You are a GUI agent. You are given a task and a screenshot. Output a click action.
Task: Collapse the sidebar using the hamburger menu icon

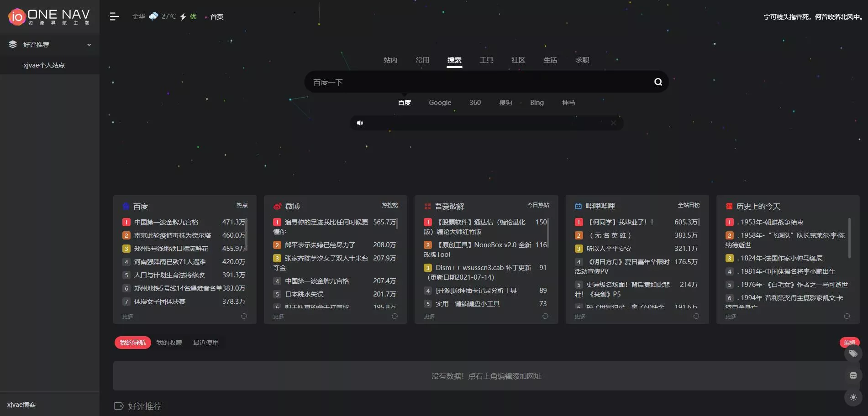click(x=114, y=17)
